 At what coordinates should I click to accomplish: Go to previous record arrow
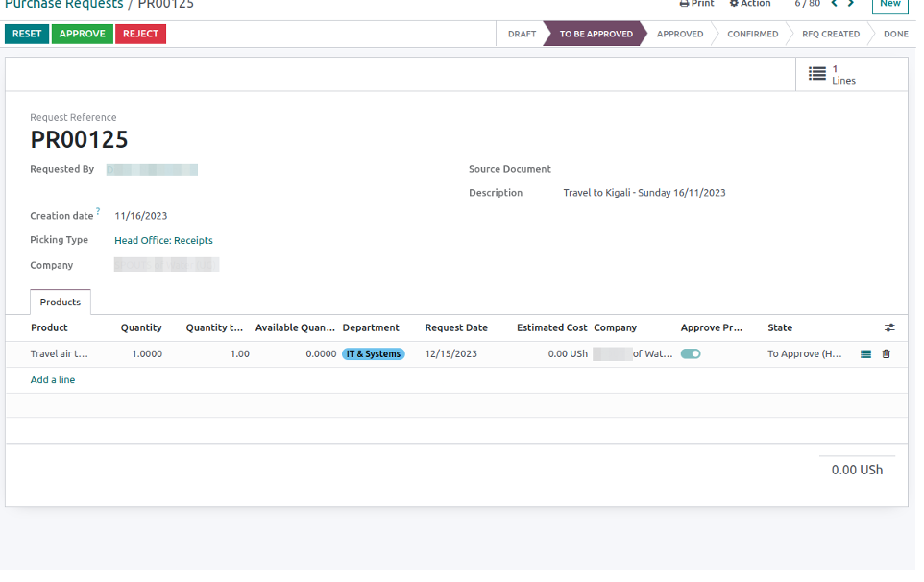[834, 4]
